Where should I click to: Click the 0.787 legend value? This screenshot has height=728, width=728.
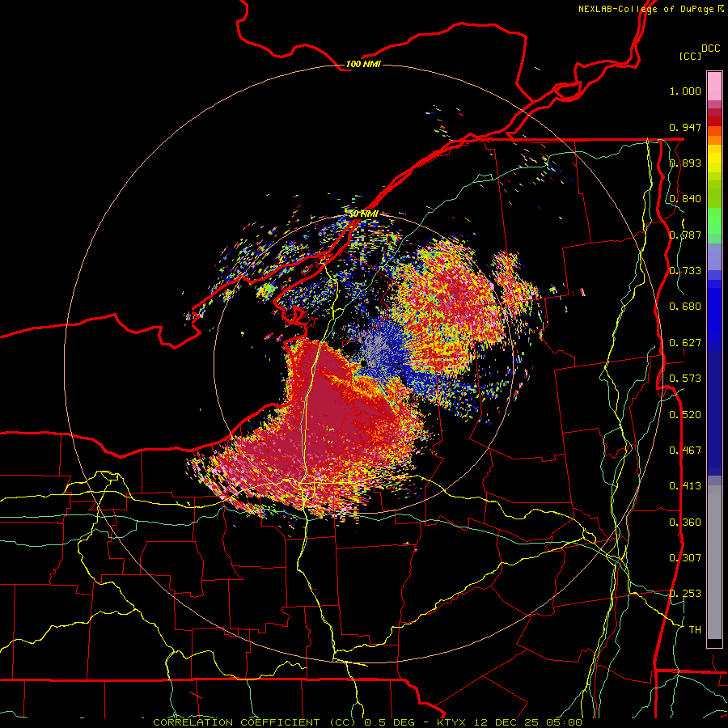pos(685,235)
